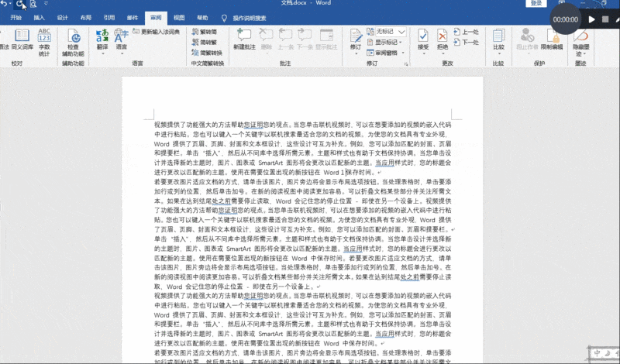Expand the Undo history dropdown arrow
The height and width of the screenshot is (364, 620).
(10, 4)
